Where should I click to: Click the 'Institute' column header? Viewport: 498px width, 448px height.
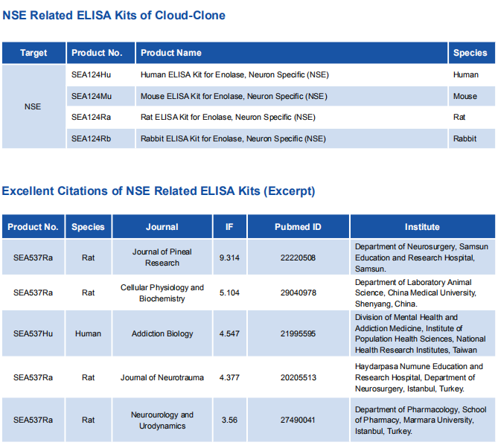(x=423, y=227)
